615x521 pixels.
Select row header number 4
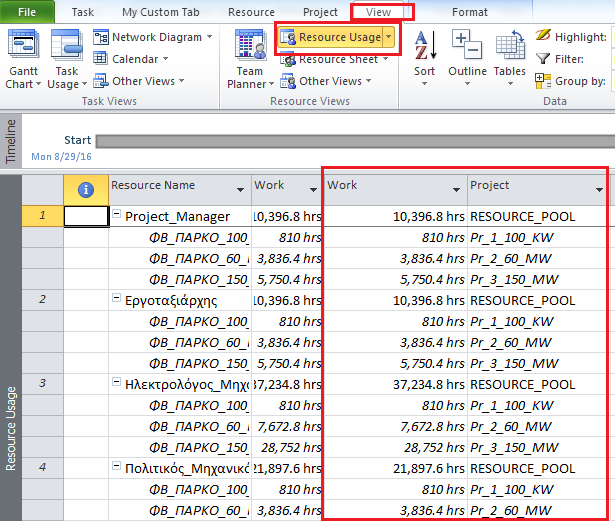pyautogui.click(x=42, y=468)
